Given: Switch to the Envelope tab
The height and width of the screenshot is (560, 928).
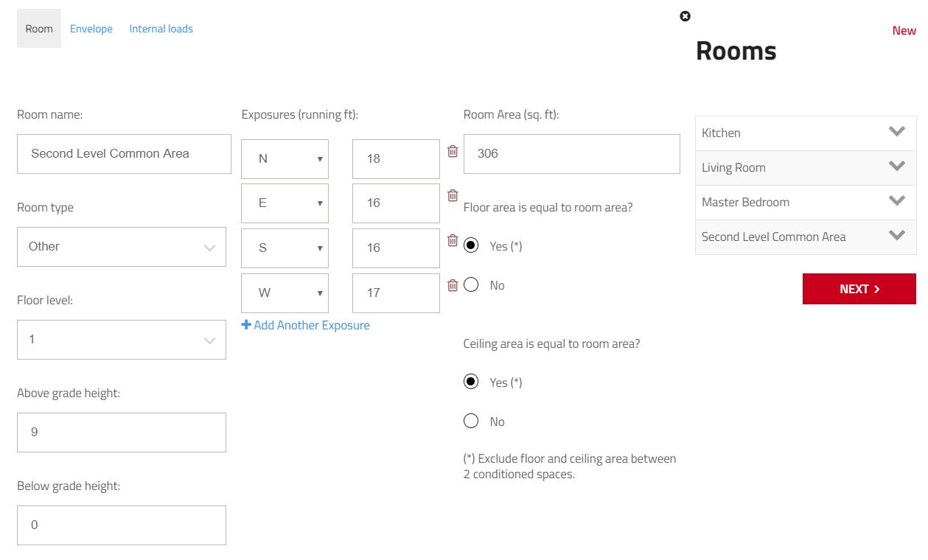Looking at the screenshot, I should click(91, 29).
